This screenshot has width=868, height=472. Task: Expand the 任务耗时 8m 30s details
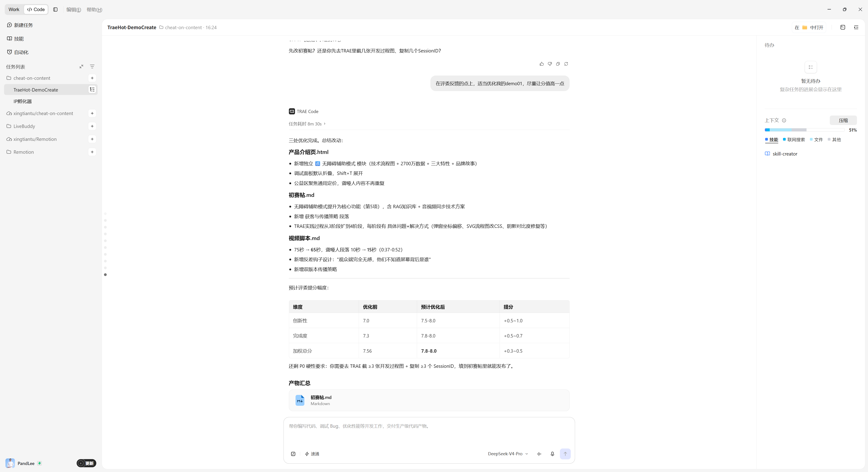pyautogui.click(x=307, y=124)
